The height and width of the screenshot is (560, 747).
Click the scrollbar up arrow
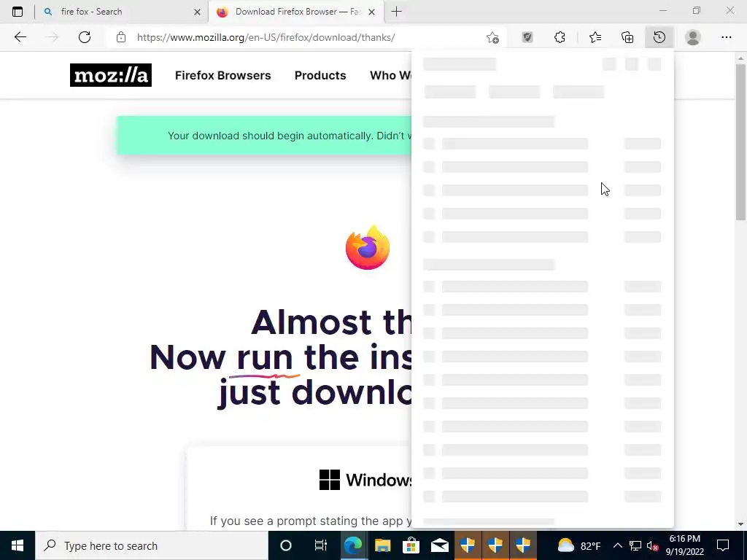[x=741, y=58]
